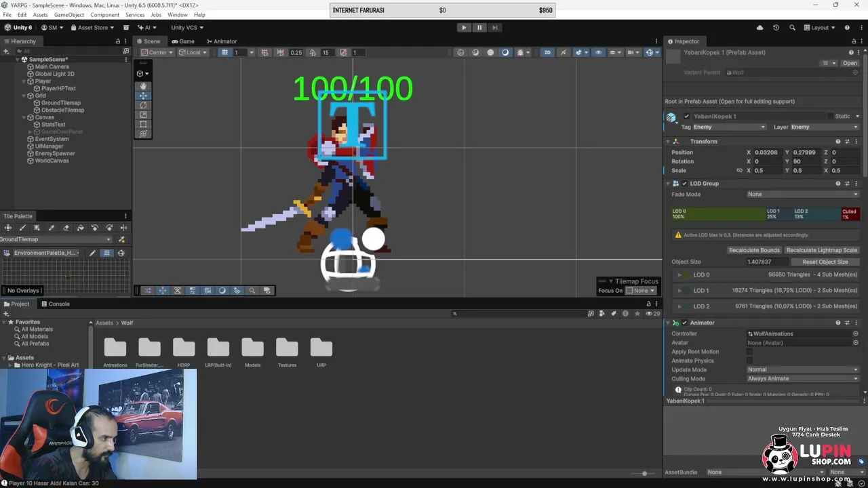This screenshot has height=488, width=868.
Task: Click the Open prefab button
Action: click(850, 63)
